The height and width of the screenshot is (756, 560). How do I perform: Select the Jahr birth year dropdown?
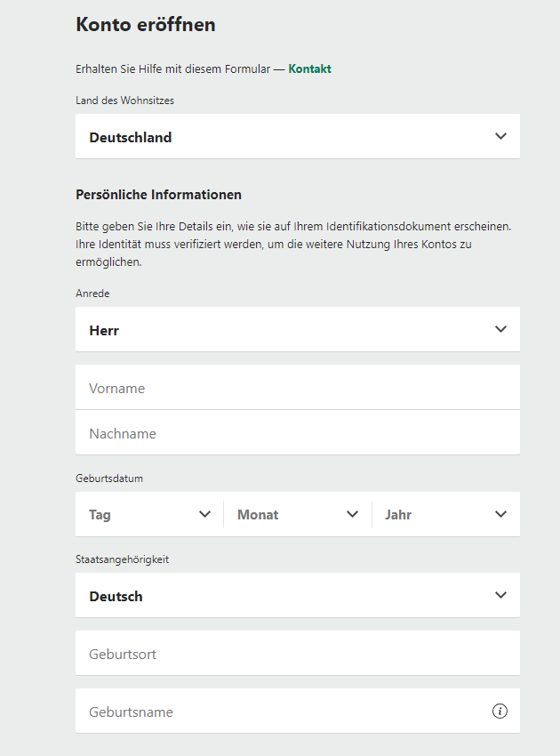point(446,514)
